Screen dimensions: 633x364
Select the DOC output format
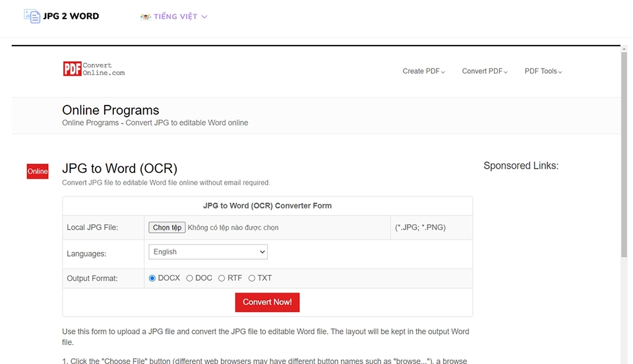pyautogui.click(x=189, y=278)
